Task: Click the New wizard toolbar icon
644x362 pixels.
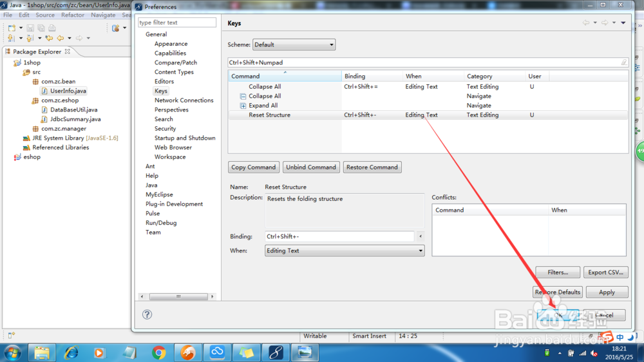Action: click(12, 28)
